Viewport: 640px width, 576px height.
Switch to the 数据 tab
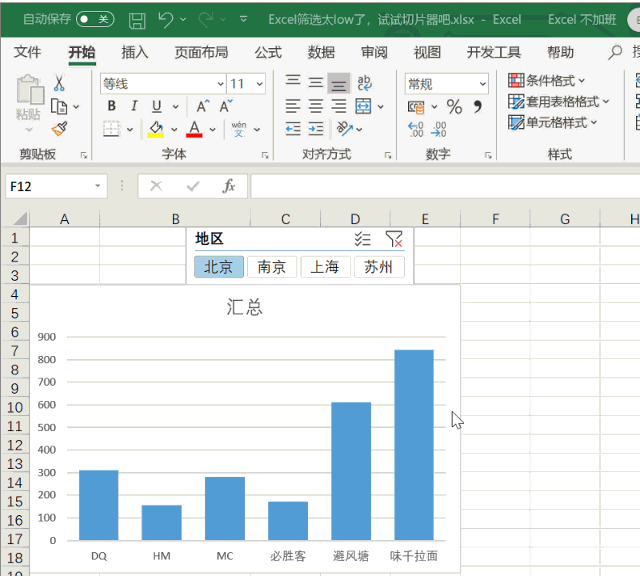(x=321, y=52)
